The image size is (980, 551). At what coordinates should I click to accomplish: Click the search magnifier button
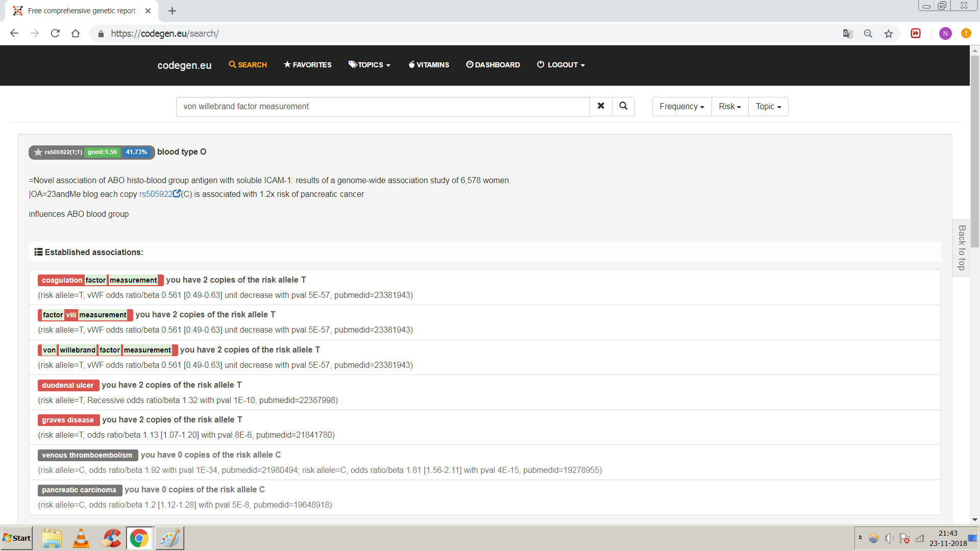click(623, 106)
